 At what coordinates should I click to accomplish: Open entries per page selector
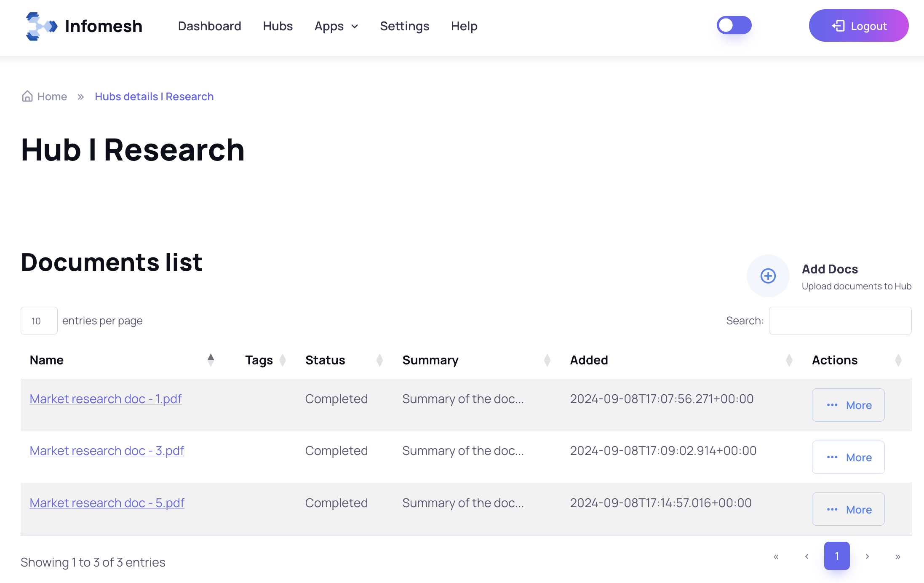click(39, 321)
